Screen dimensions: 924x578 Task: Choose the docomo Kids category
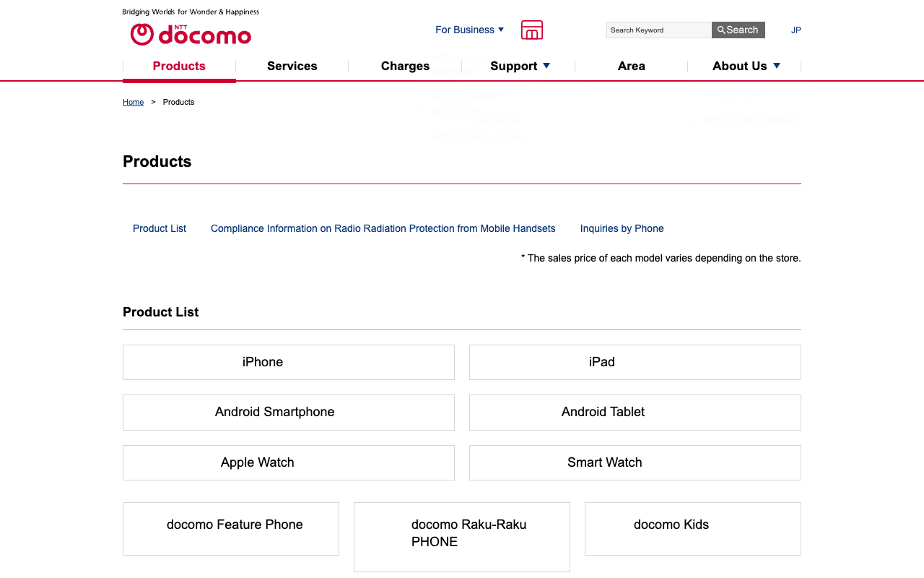(692, 528)
